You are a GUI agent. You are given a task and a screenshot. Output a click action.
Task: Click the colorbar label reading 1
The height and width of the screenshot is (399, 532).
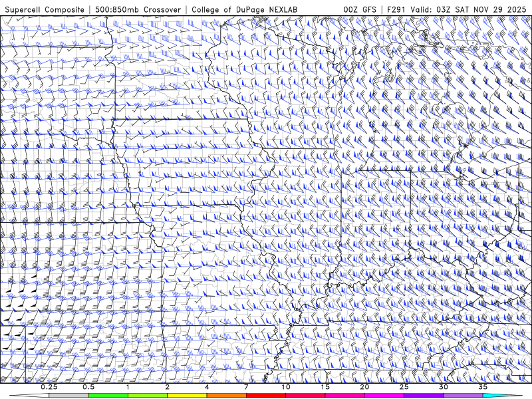(128, 387)
